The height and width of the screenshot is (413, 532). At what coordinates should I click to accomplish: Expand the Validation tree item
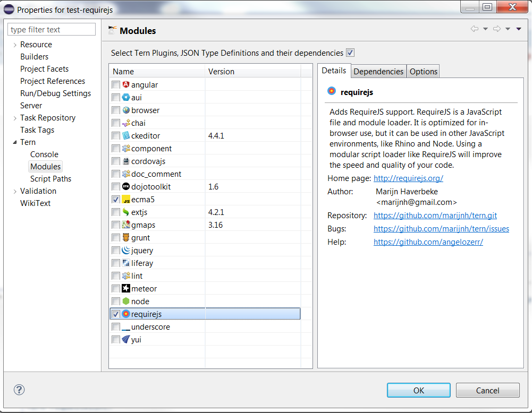[15, 191]
